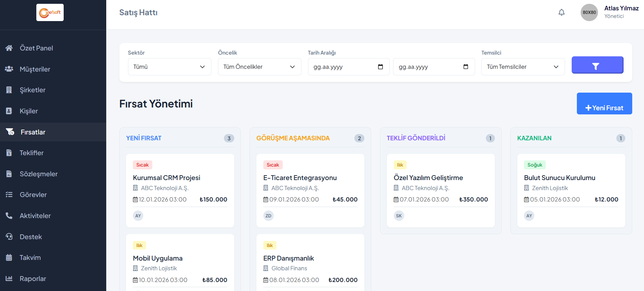Select the Sıcak tag on Kurumsal CRM Projesi
This screenshot has width=644, height=291.
pyautogui.click(x=142, y=165)
